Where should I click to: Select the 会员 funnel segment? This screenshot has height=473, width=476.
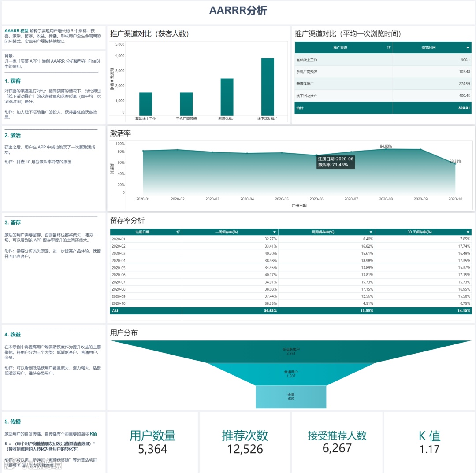click(x=291, y=397)
